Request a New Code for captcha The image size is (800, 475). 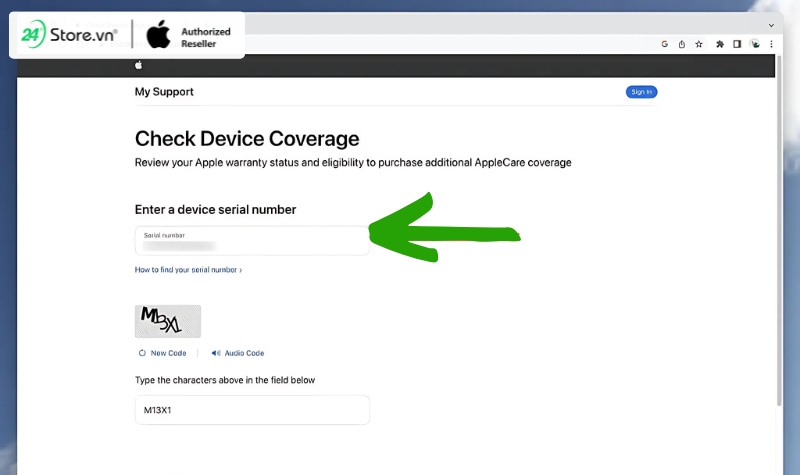tap(168, 353)
